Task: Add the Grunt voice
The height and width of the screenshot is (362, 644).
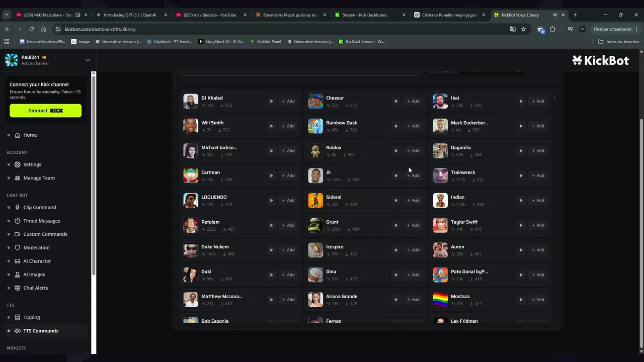Action: [413, 225]
